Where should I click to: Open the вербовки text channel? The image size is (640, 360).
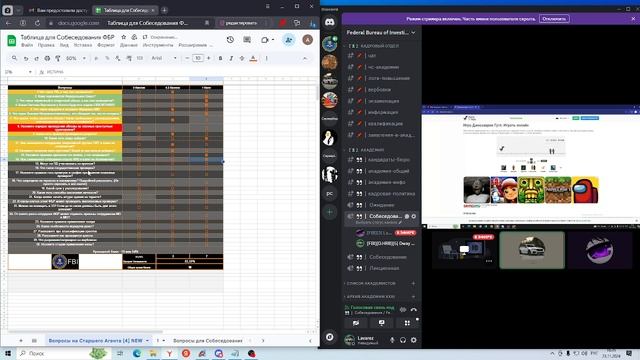coord(381,89)
